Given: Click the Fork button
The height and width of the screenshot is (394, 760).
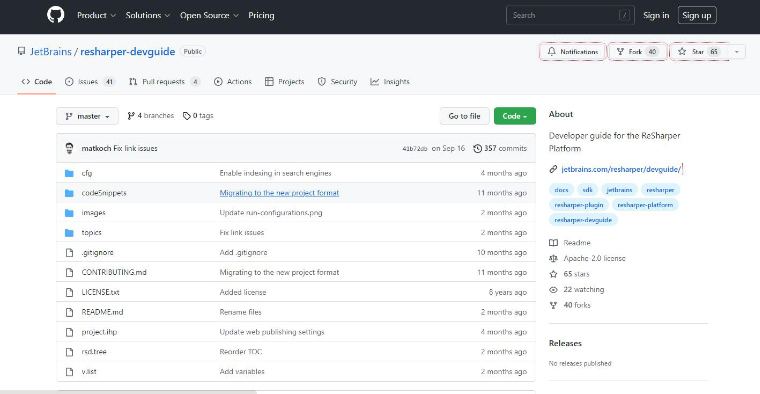Looking at the screenshot, I should pyautogui.click(x=637, y=51).
